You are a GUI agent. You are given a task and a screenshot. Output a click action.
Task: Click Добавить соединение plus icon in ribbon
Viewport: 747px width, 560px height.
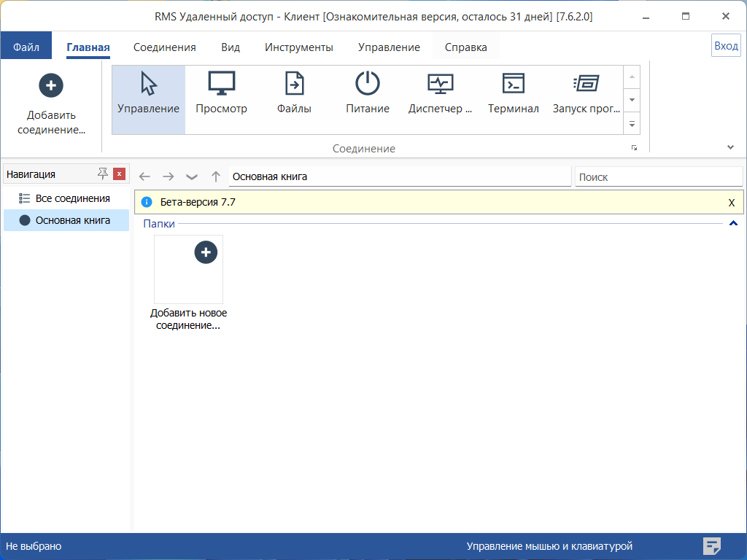coord(51,85)
